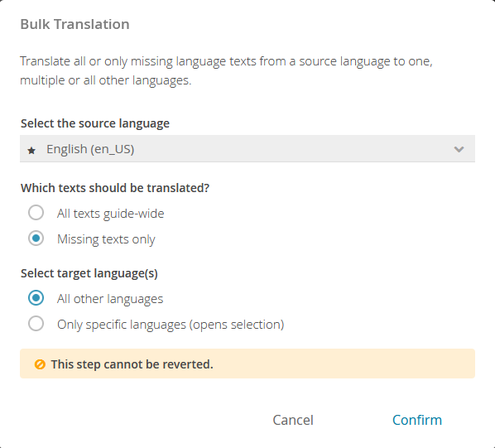Click the "Select the source language" label
Image resolution: width=495 pixels, height=448 pixels.
click(x=95, y=123)
